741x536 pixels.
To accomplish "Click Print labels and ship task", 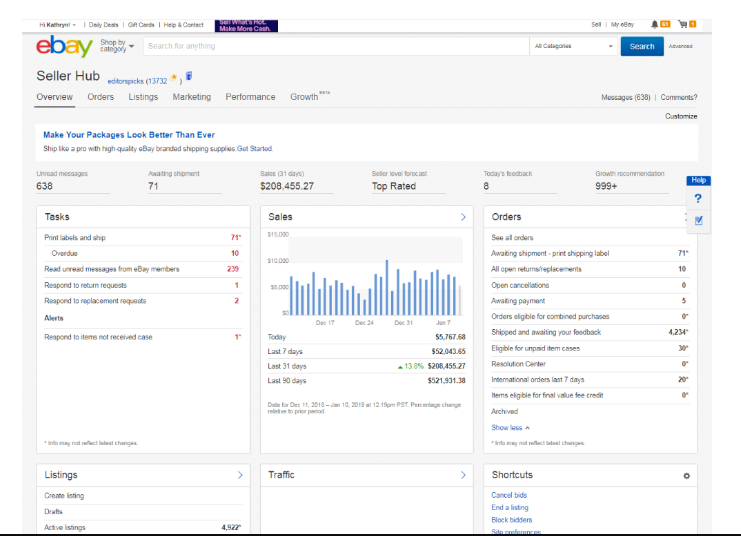I will coord(143,238).
